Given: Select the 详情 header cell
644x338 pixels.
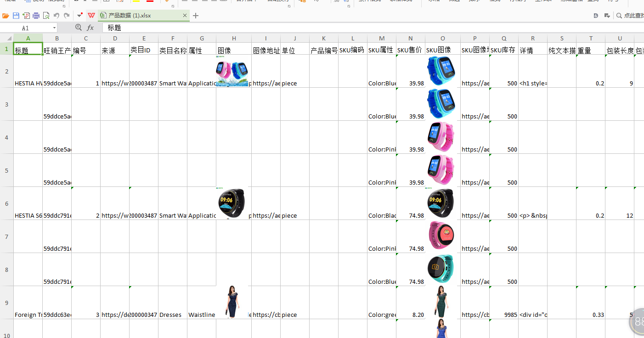Looking at the screenshot, I should pos(533,49).
